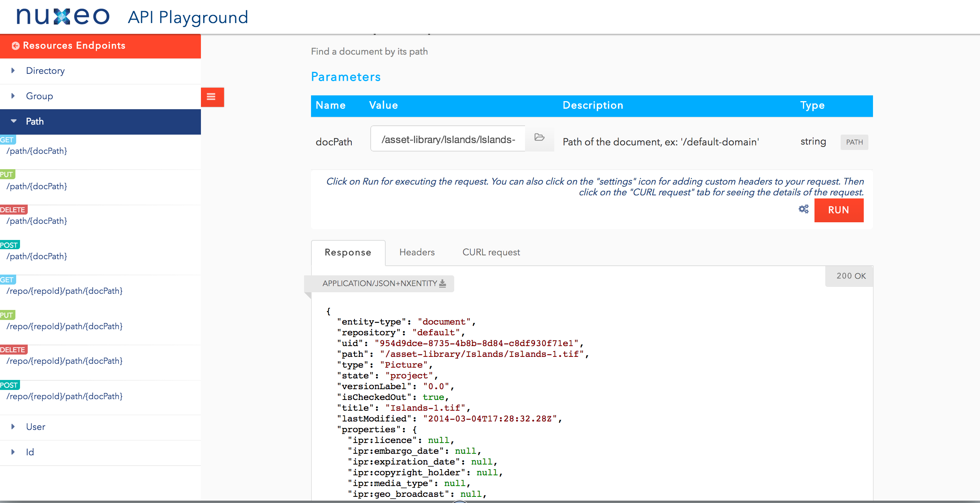The width and height of the screenshot is (980, 503).
Task: Collapse the Path section
Action: 35,122
